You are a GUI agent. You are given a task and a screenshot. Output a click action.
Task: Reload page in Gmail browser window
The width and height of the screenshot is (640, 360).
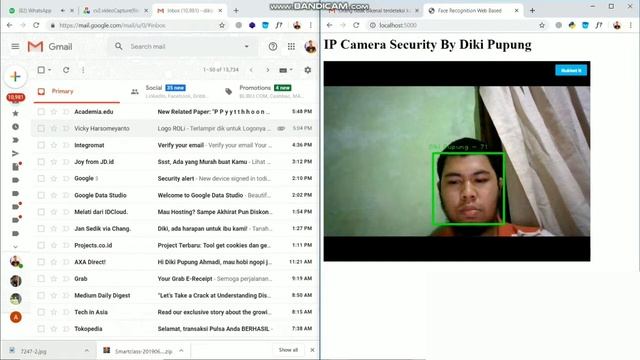(x=36, y=25)
